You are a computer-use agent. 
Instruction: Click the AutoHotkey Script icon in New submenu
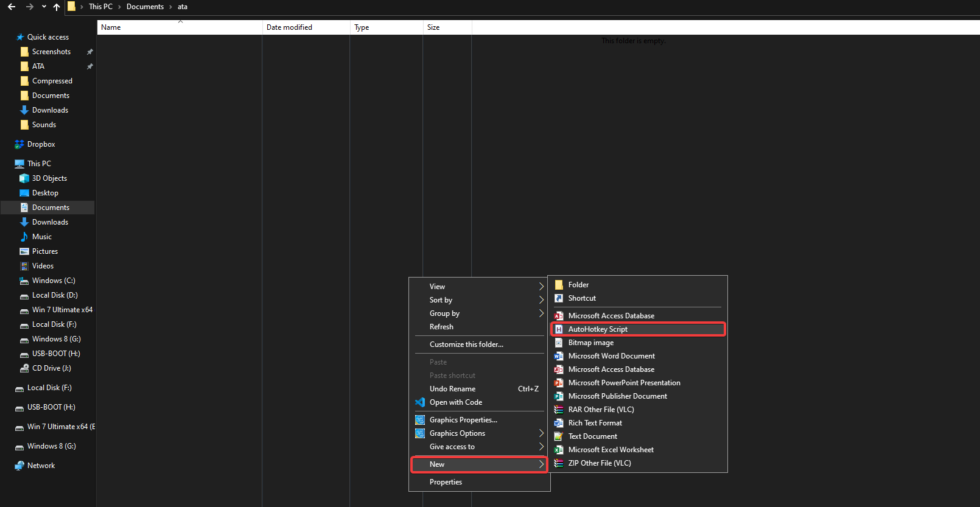pos(559,329)
